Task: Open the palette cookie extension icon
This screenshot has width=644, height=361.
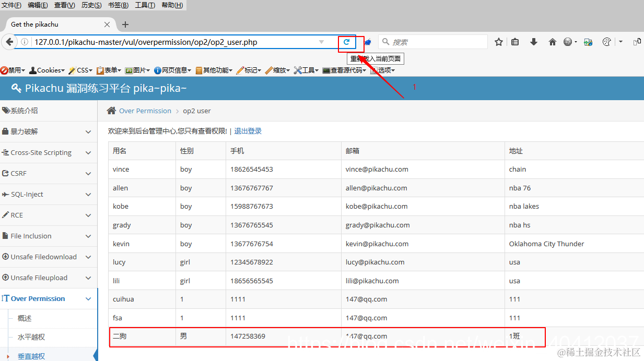Action: (606, 42)
